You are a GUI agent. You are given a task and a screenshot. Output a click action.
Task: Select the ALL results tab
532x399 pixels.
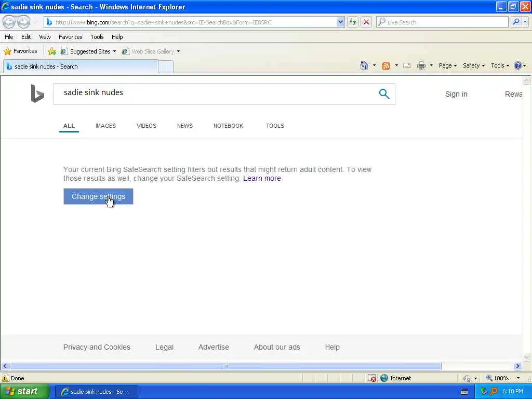[69, 126]
